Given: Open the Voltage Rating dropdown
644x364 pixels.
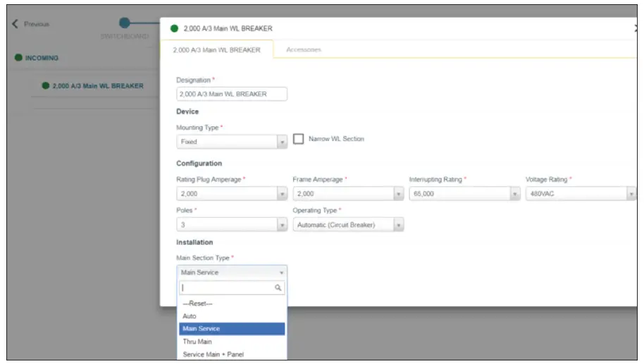Looking at the screenshot, I should 581,194.
